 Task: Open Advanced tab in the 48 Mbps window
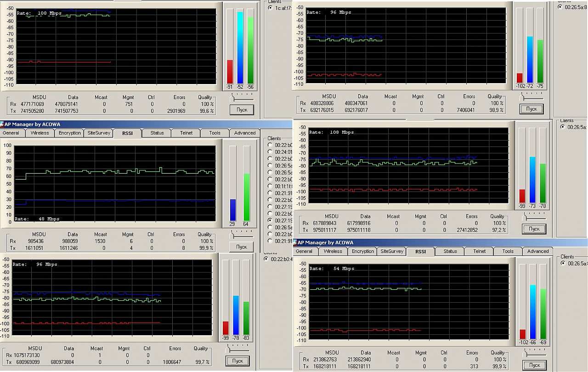(x=245, y=133)
